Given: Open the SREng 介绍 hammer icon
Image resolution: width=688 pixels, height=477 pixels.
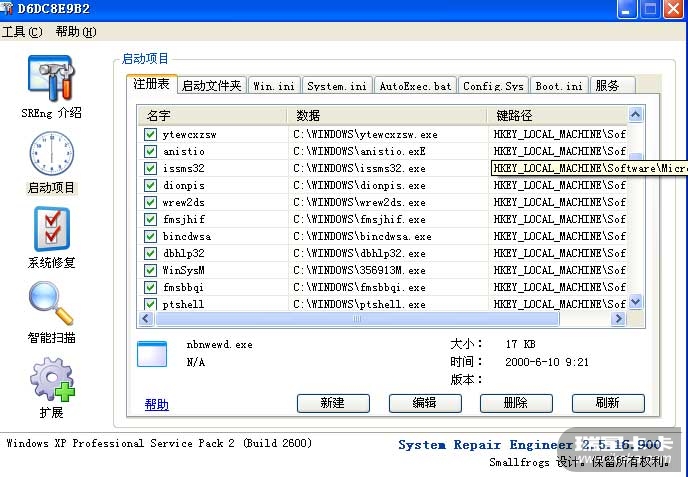Looking at the screenshot, I should tap(51, 78).
